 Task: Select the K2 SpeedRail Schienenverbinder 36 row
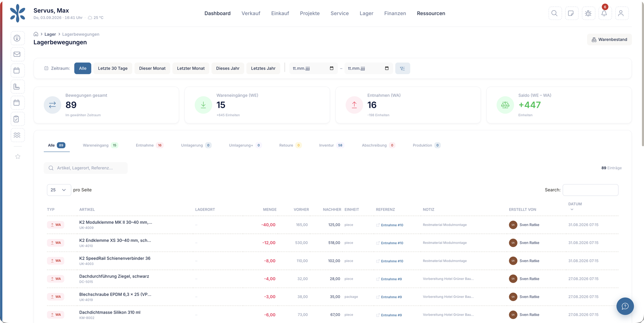333,261
